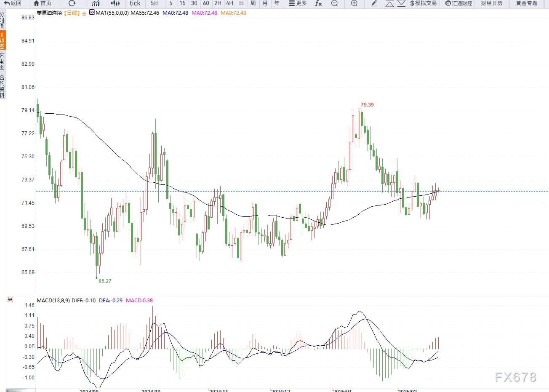Click the downward triangle icon

click(x=401, y=3)
